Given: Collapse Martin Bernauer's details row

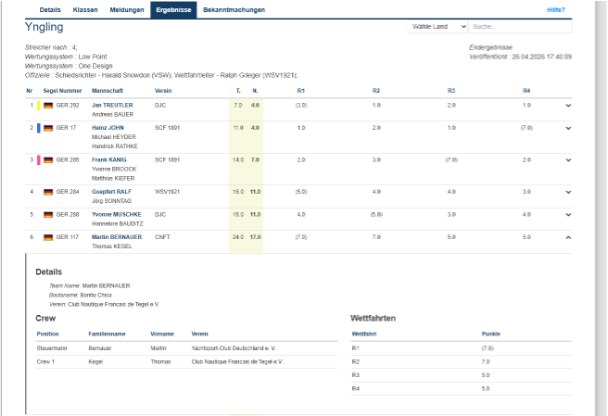Looking at the screenshot, I should [568, 237].
